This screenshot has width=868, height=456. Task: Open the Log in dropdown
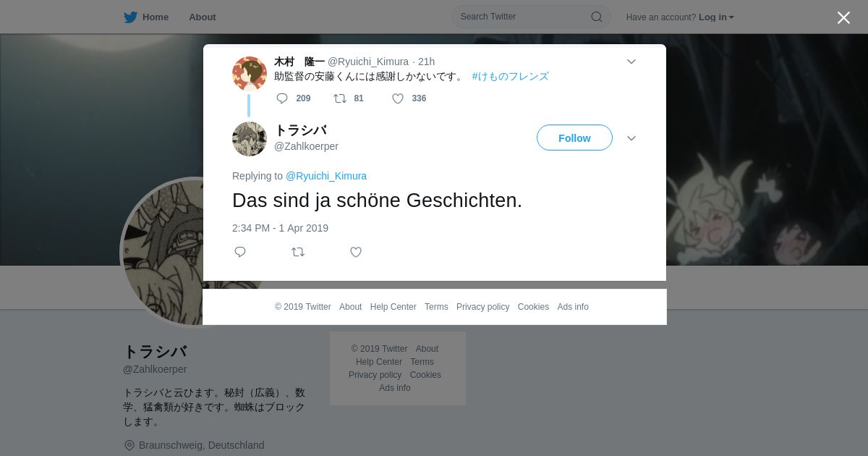click(x=716, y=17)
